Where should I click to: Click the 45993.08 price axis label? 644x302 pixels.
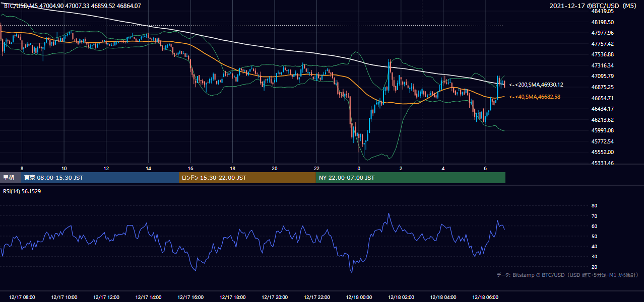click(x=602, y=130)
